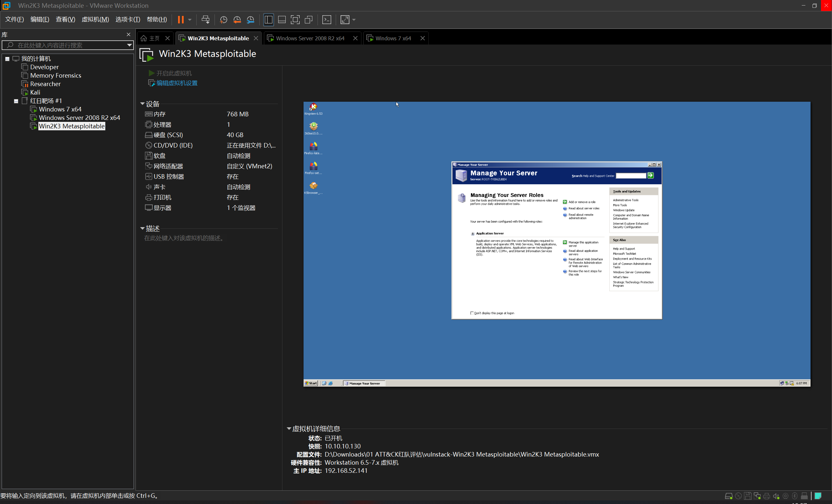Screen dimensions: 832x504
Task: Toggle the library sidebar view icon
Action: [x=268, y=19]
